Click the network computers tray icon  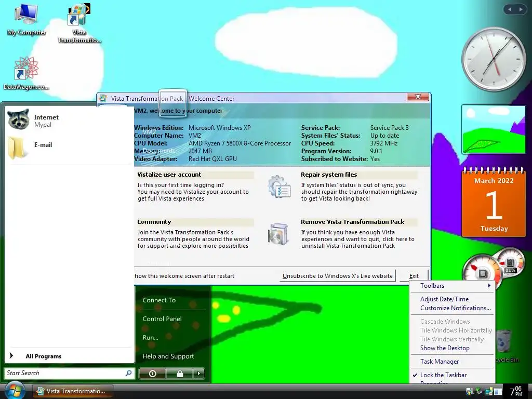pos(488,391)
